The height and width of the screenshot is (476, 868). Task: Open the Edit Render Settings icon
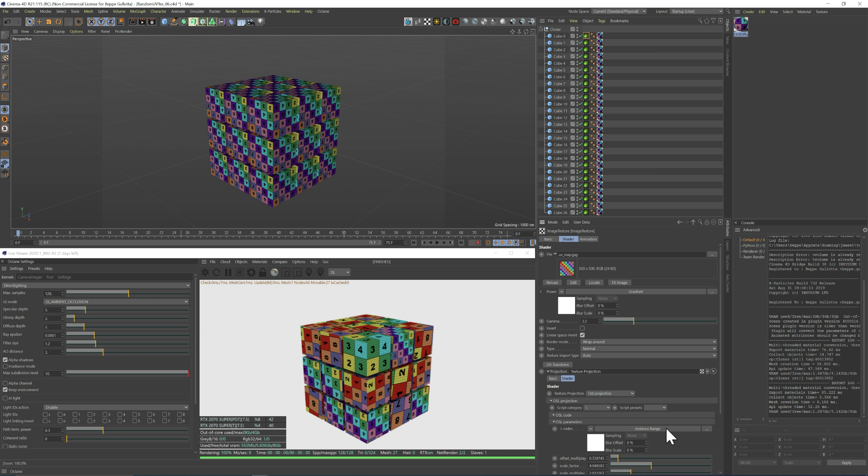(x=152, y=22)
